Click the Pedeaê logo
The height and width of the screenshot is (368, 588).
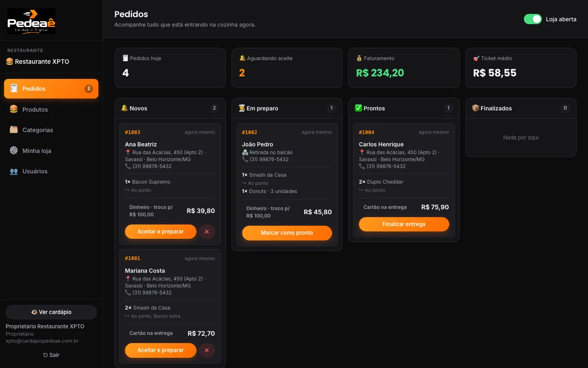(31, 21)
